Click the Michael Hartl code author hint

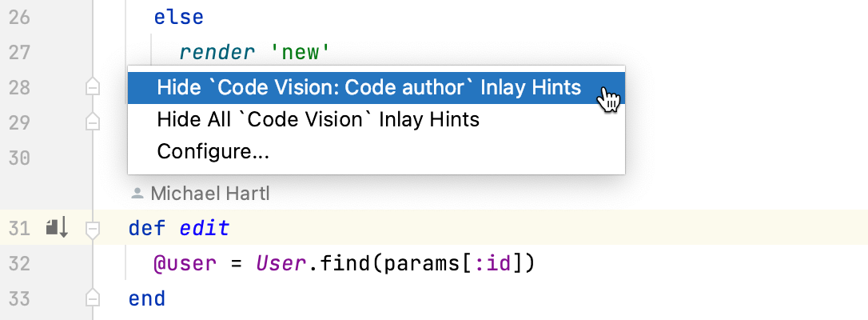205,193
